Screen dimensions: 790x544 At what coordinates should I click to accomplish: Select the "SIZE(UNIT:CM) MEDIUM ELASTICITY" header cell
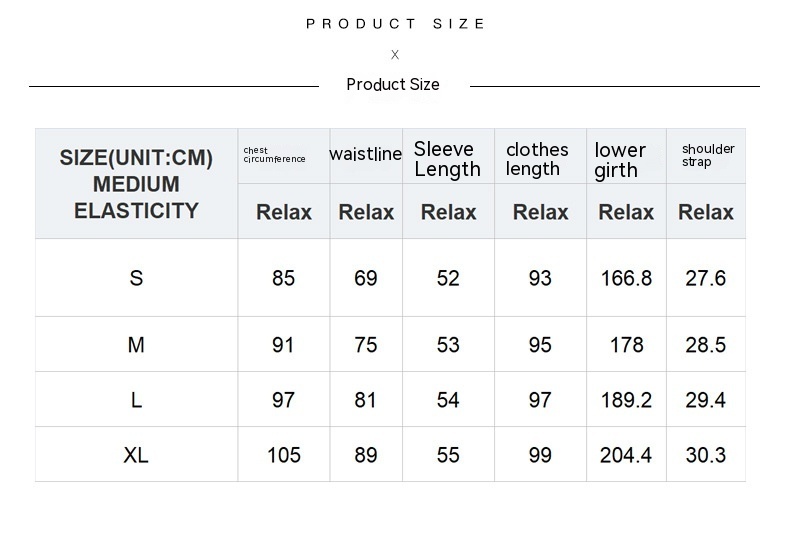pos(136,184)
